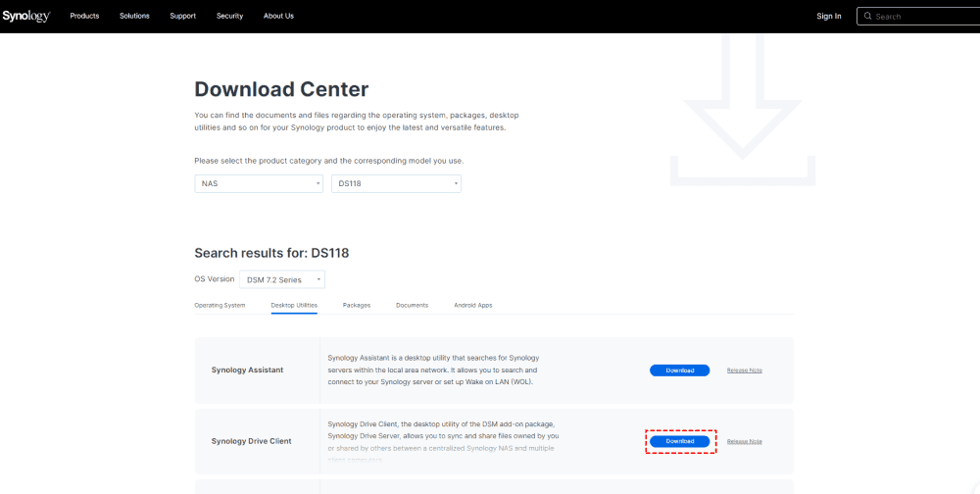Open the Solutions menu
The height and width of the screenshot is (494, 980).
coord(134,17)
